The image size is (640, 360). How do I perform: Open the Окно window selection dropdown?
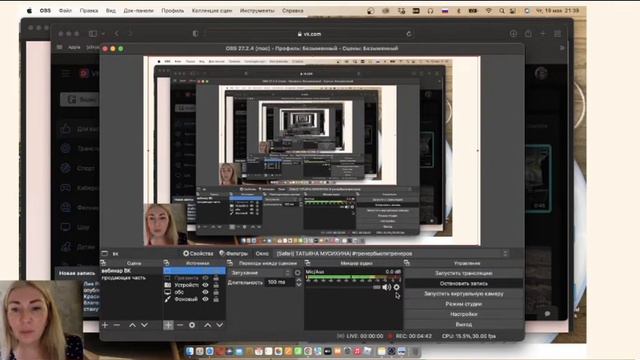[391, 253]
